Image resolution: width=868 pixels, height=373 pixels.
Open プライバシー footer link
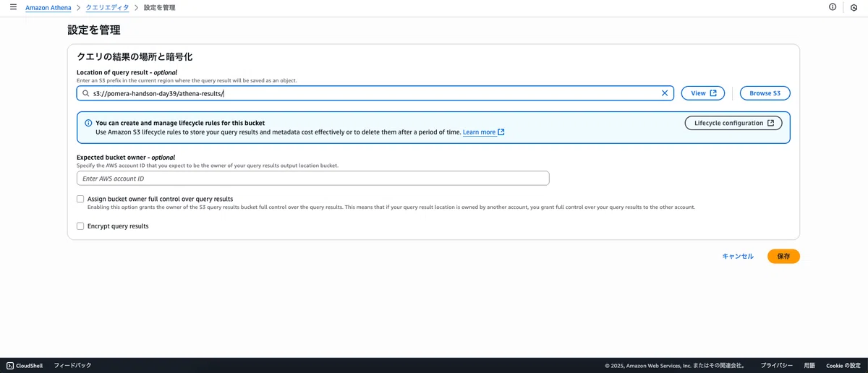coord(776,366)
